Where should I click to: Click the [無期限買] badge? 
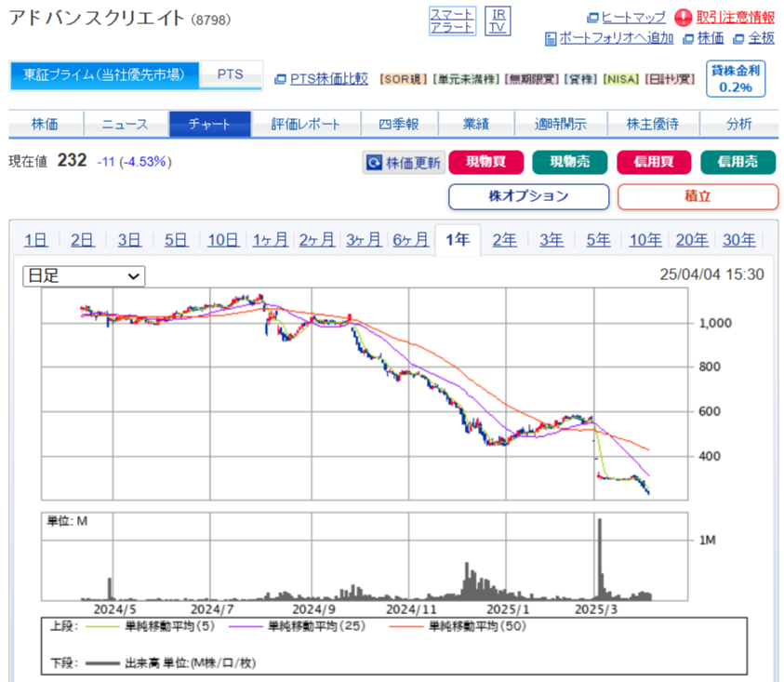click(x=532, y=79)
